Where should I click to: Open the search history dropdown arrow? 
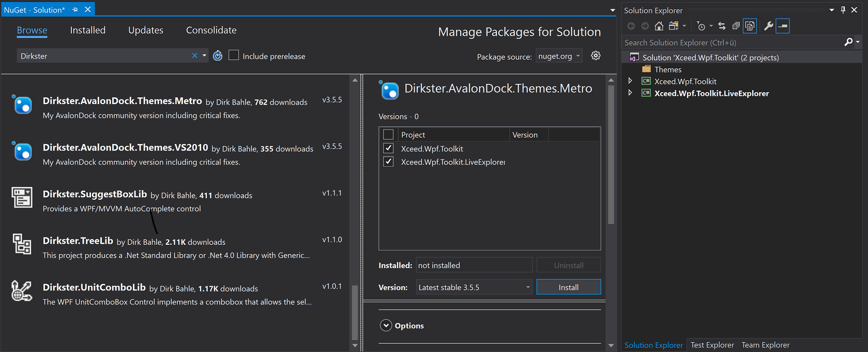click(x=204, y=55)
